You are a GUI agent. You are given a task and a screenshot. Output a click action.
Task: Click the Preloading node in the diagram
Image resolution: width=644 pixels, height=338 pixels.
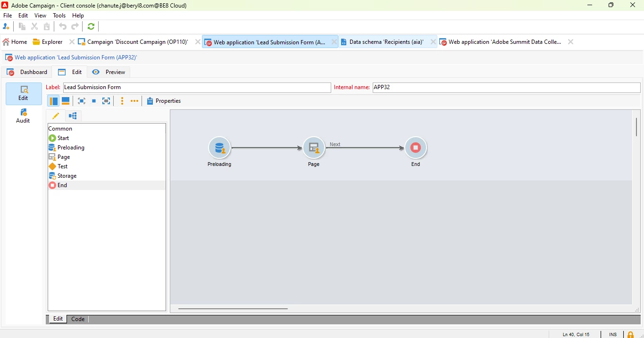click(x=219, y=148)
